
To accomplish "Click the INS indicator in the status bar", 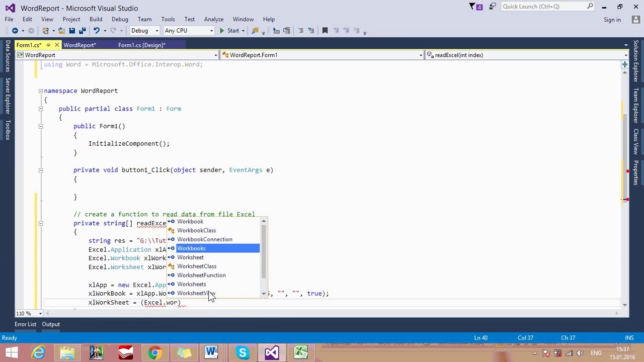I will (629, 338).
